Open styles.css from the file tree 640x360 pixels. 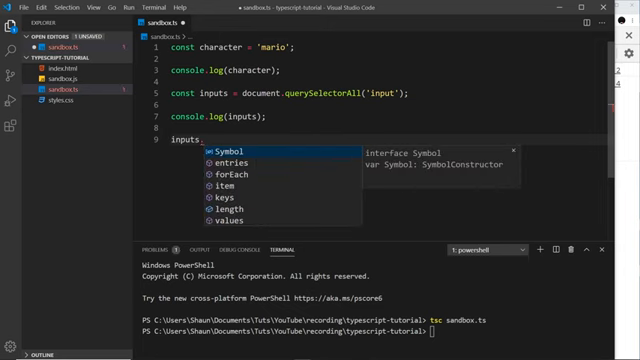[61, 100]
